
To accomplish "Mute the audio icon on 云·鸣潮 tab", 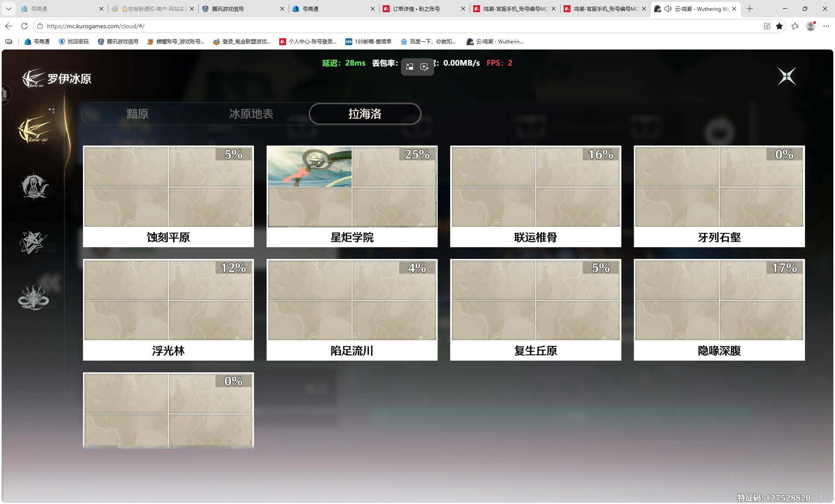I will coord(668,9).
